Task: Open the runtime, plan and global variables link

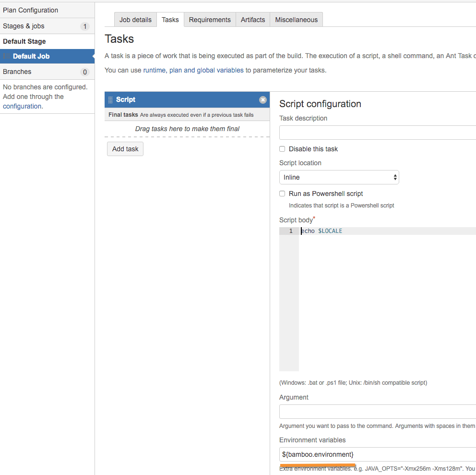Action: tap(192, 70)
